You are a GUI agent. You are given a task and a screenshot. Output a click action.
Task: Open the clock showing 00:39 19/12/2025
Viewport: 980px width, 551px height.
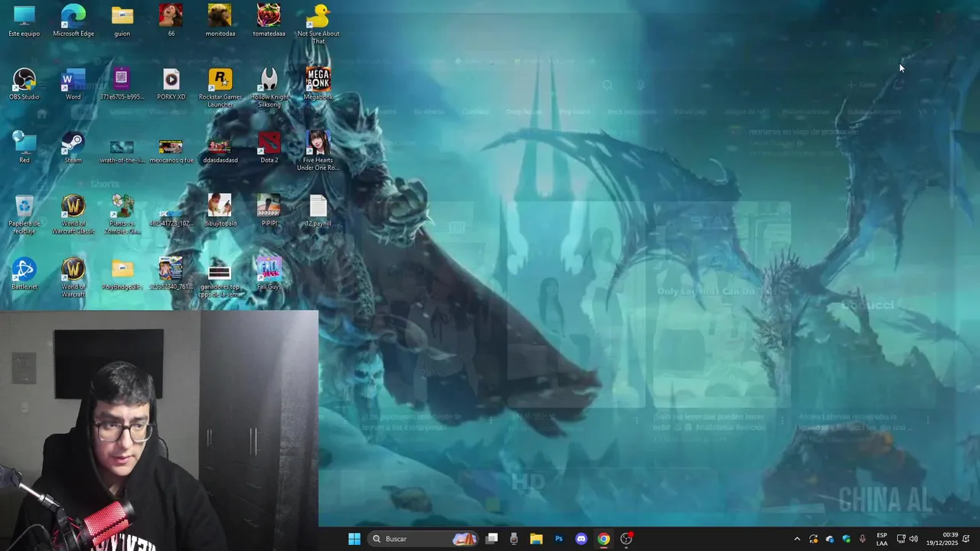tap(942, 539)
